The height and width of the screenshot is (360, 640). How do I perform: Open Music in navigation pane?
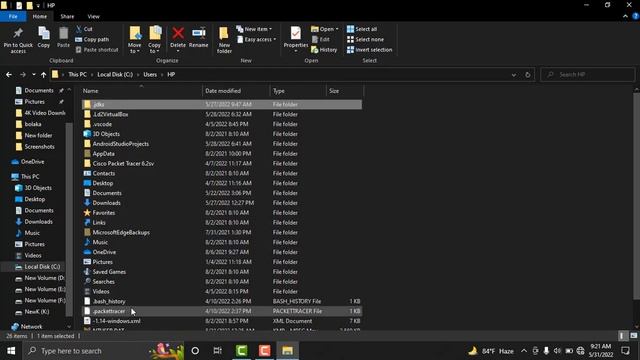[32, 233]
